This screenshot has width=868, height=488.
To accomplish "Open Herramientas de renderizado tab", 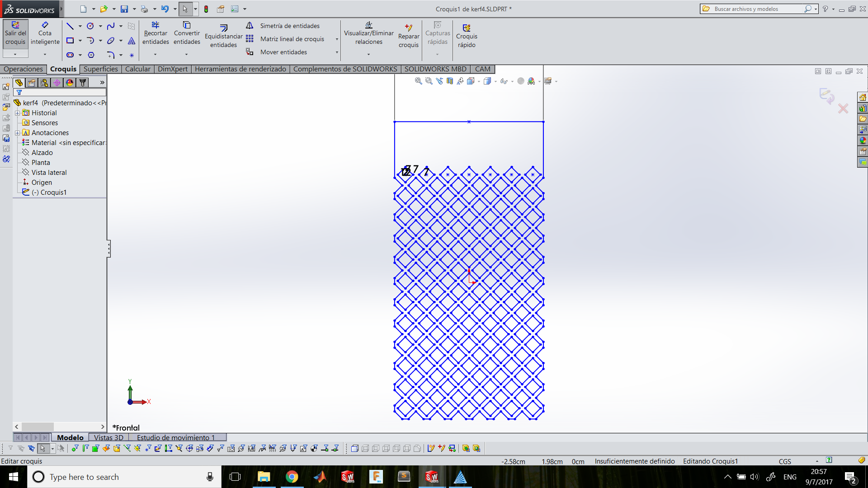I will pos(240,69).
